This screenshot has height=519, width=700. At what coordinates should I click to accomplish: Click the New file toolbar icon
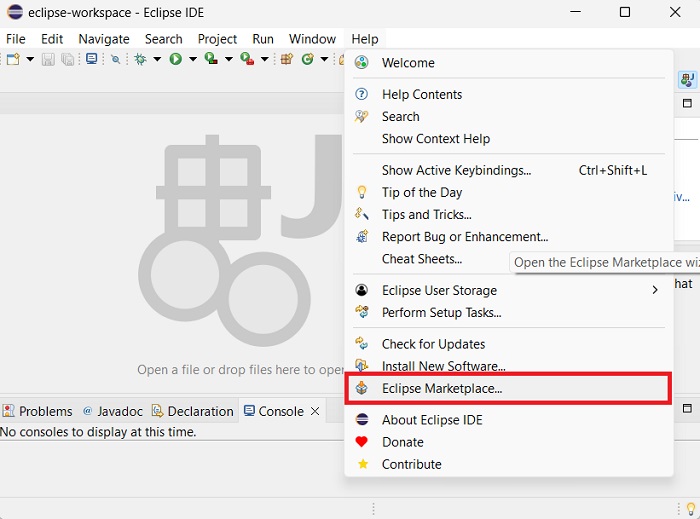click(13, 59)
